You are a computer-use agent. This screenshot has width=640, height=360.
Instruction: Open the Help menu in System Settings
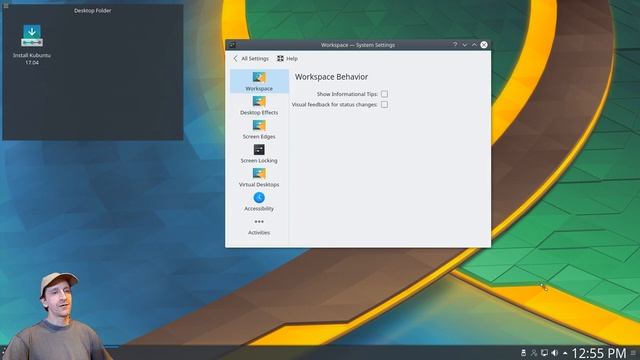pos(287,59)
